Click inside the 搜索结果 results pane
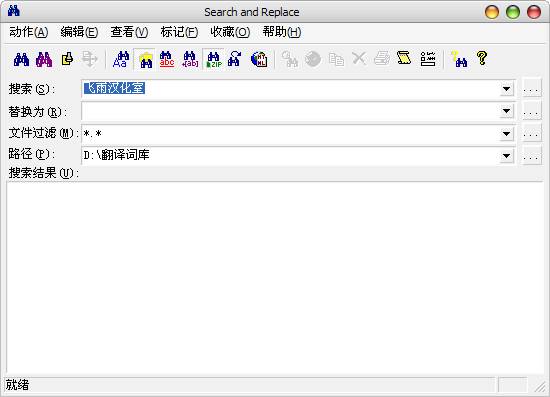This screenshot has height=397, width=550. pyautogui.click(x=275, y=278)
